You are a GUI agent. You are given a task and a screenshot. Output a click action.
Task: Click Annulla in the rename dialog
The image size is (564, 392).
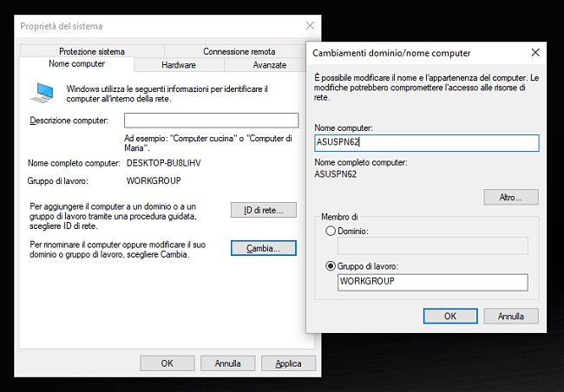(511, 317)
